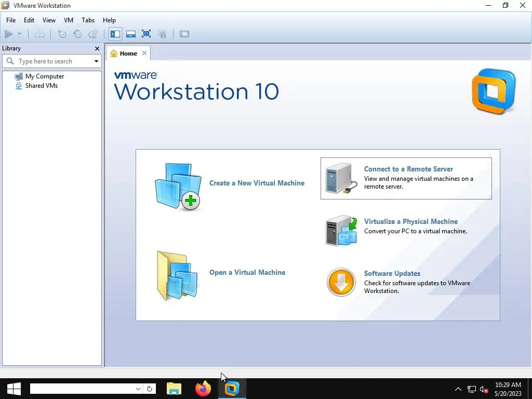Click the muted volume tray icon

point(484,389)
